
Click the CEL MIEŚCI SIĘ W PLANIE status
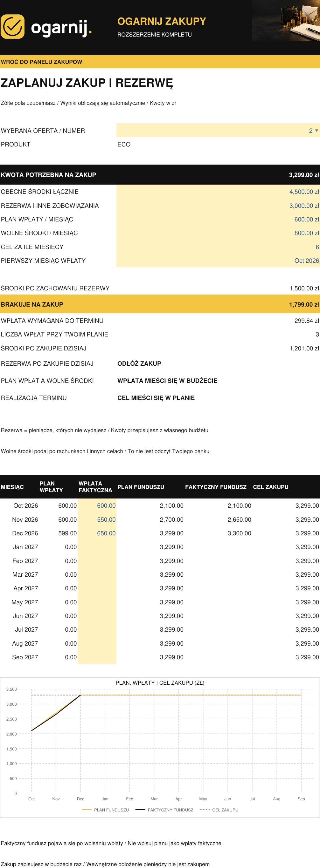[156, 398]
